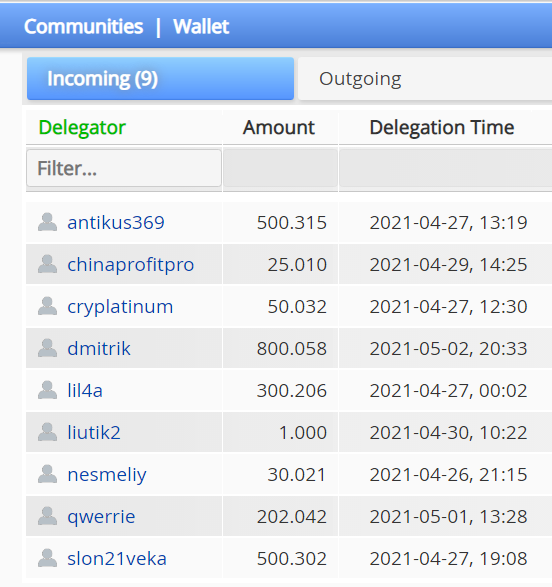The width and height of the screenshot is (552, 587).
Task: Click the avatar icon beside liutik2
Action: click(48, 432)
